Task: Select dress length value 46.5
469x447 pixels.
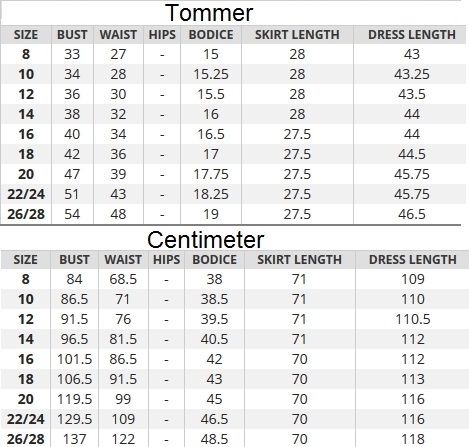Action: [x=412, y=214]
